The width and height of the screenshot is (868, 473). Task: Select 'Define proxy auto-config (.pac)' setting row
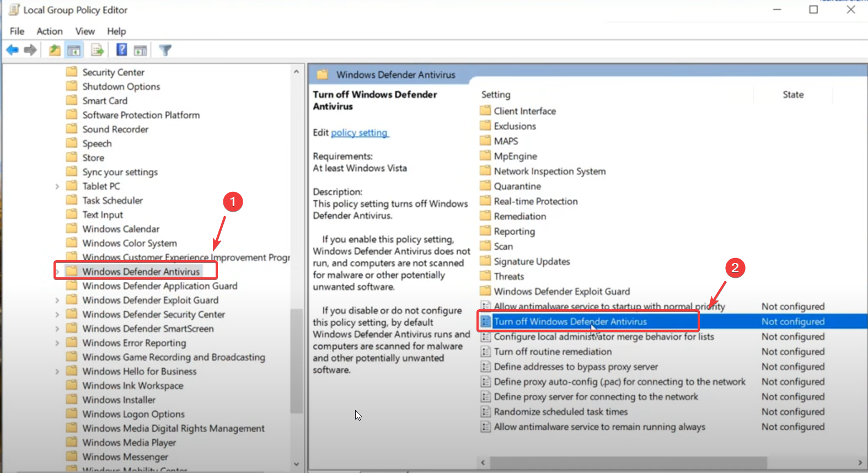pos(620,381)
